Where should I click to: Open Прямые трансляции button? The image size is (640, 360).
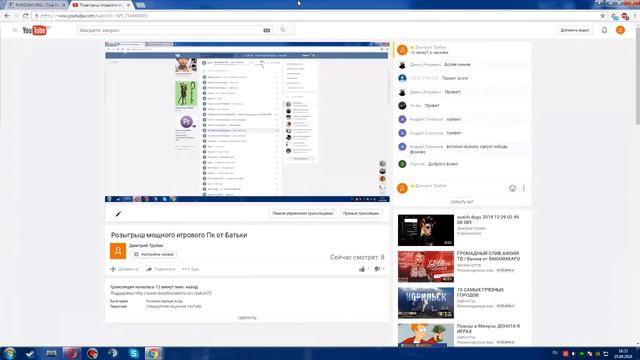(x=361, y=213)
